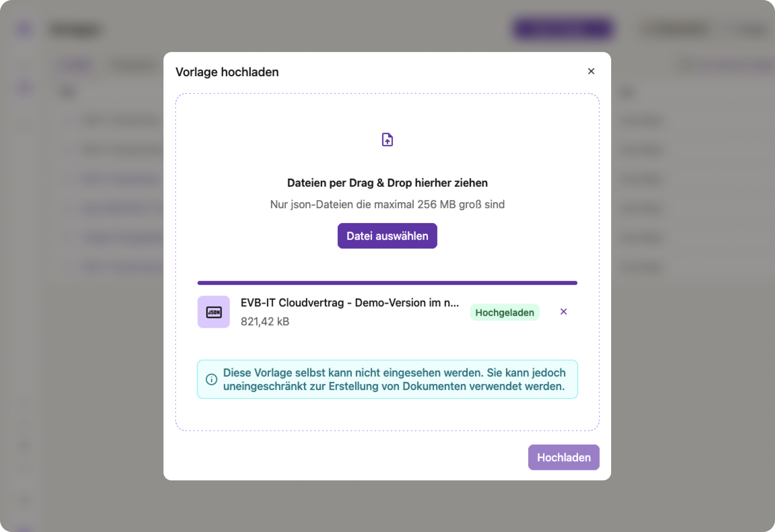Click the Drag & Drop hierher ziehen heading

click(x=387, y=183)
